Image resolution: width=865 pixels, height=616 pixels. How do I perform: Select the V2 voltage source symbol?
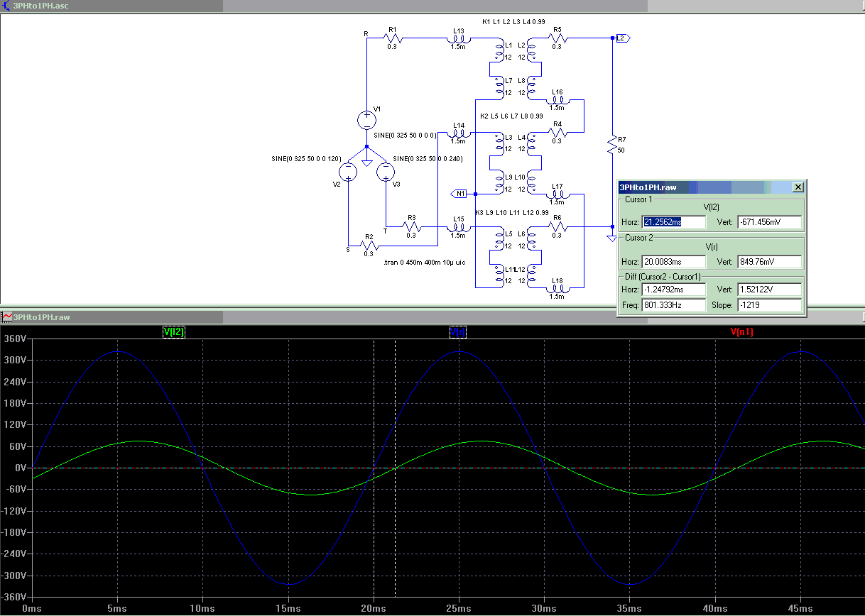[x=348, y=172]
